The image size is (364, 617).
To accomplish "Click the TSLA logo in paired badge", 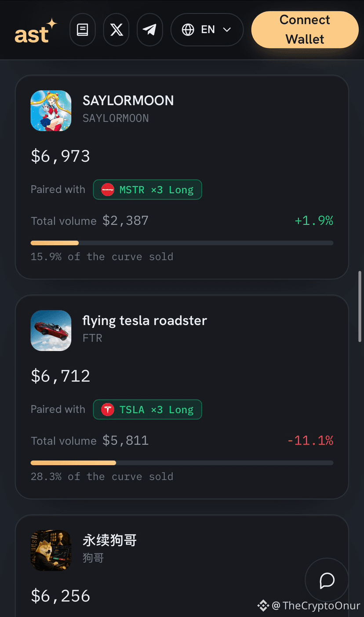I will (x=108, y=410).
